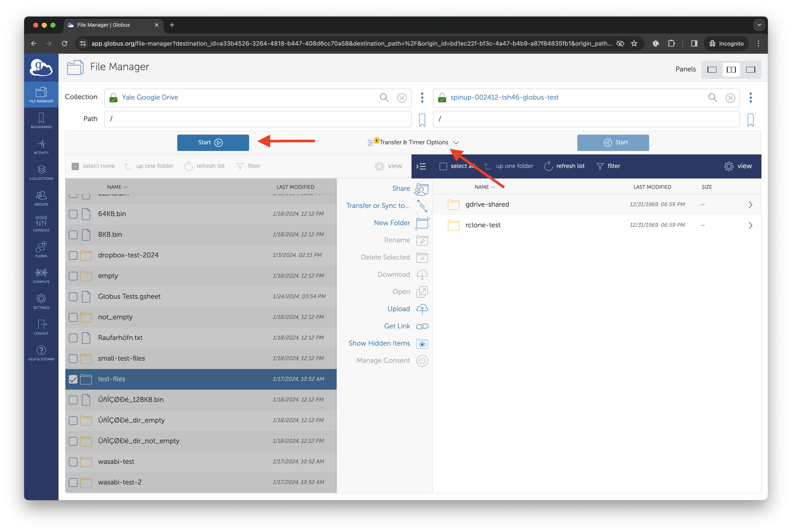This screenshot has width=792, height=532.
Task: Open the right collection three-dot menu
Action: coord(751,98)
